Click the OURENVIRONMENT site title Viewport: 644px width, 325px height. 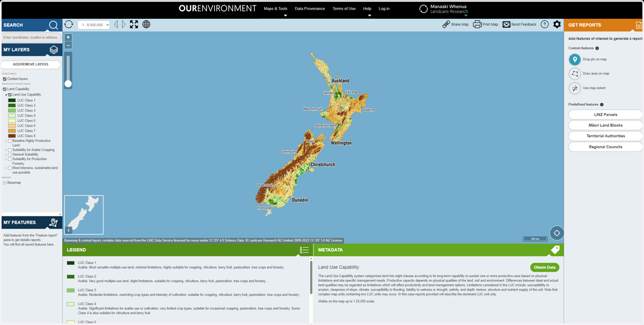(x=217, y=9)
